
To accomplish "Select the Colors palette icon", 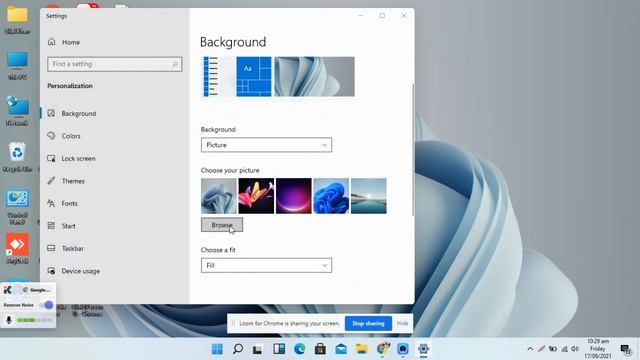I will pyautogui.click(x=51, y=136).
